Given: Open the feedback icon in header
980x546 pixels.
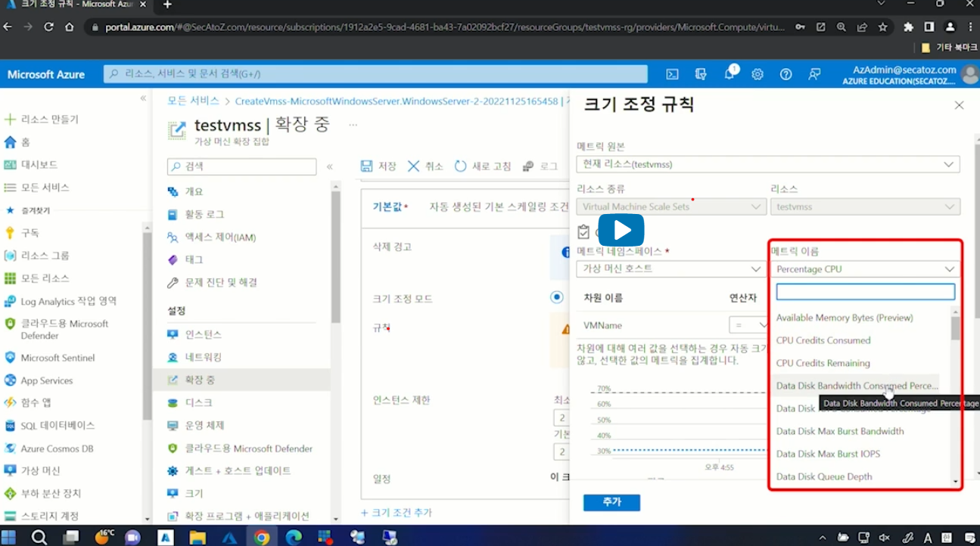Looking at the screenshot, I should [814, 74].
